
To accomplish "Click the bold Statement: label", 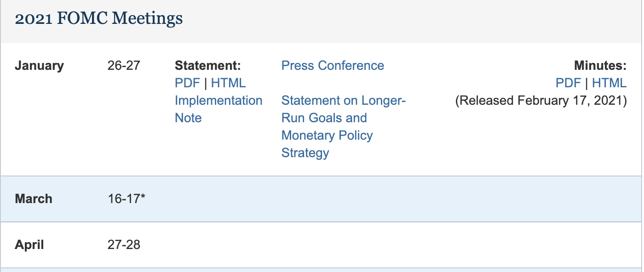I will [x=208, y=66].
